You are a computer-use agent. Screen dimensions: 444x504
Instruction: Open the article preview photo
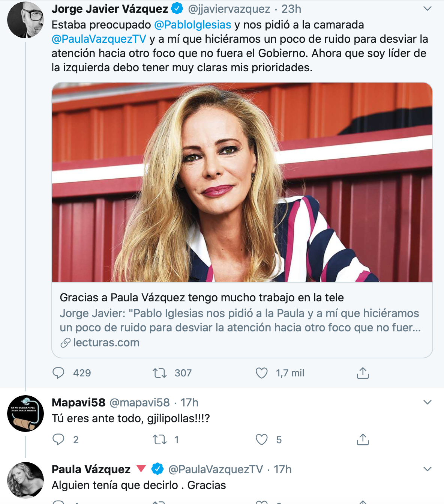[x=242, y=182]
